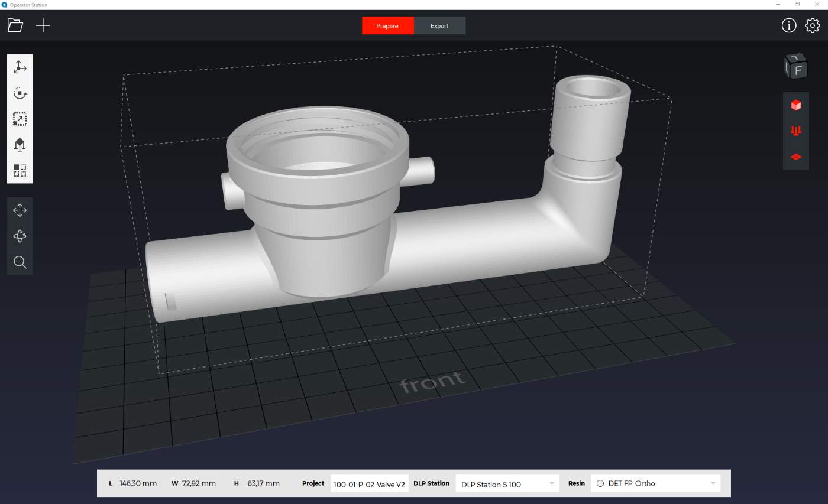This screenshot has height=504, width=828.
Task: Select the Rotate object tool
Action: pyautogui.click(x=20, y=93)
